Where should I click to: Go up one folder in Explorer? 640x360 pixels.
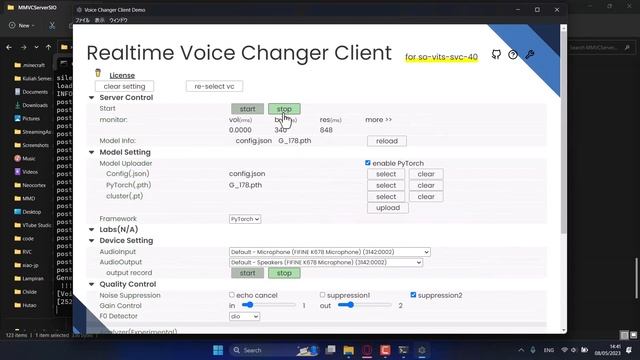pos(49,47)
